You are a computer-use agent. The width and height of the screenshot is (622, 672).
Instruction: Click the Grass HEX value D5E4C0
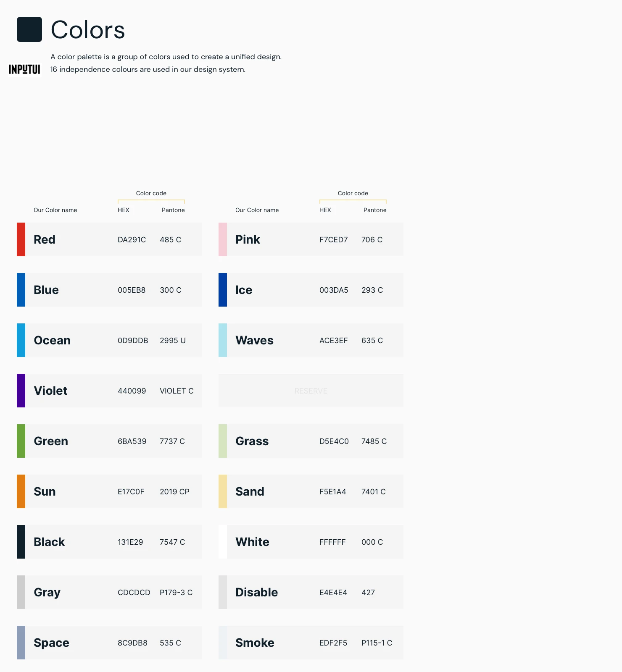pos(334,441)
